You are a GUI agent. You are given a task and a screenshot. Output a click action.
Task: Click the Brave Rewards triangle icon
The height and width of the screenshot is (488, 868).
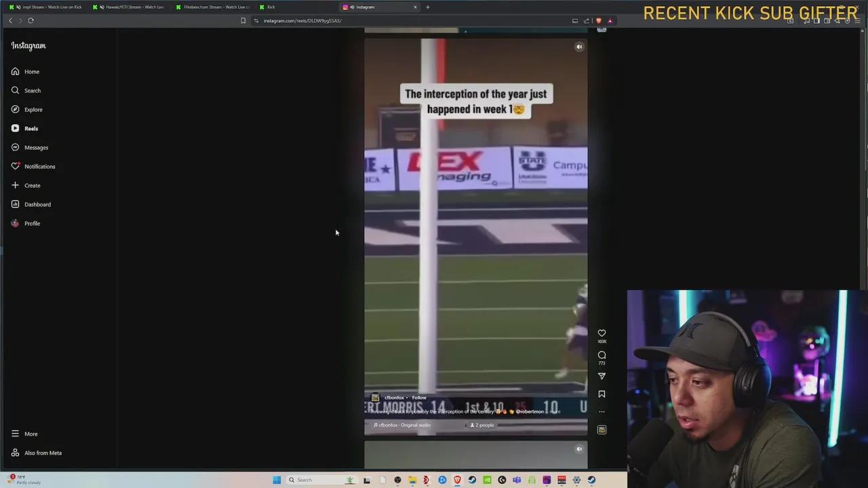coord(610,20)
